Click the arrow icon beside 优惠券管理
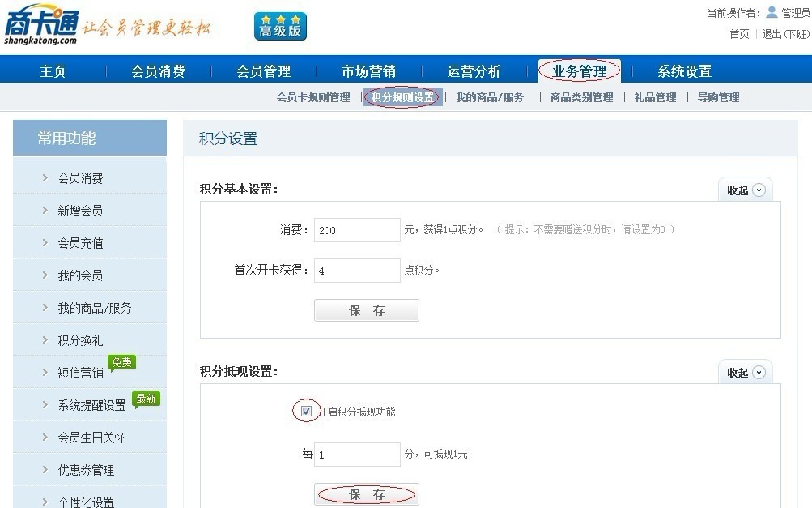Image resolution: width=812 pixels, height=508 pixels. pyautogui.click(x=45, y=469)
